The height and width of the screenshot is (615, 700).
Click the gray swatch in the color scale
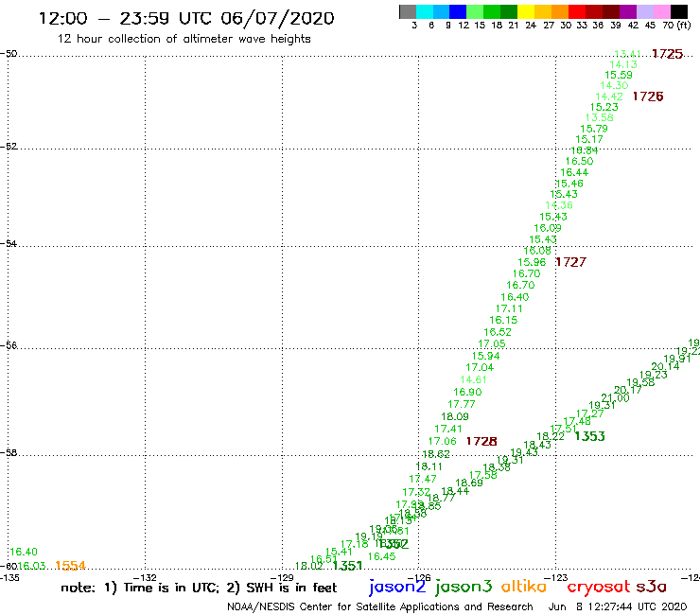[x=408, y=11]
